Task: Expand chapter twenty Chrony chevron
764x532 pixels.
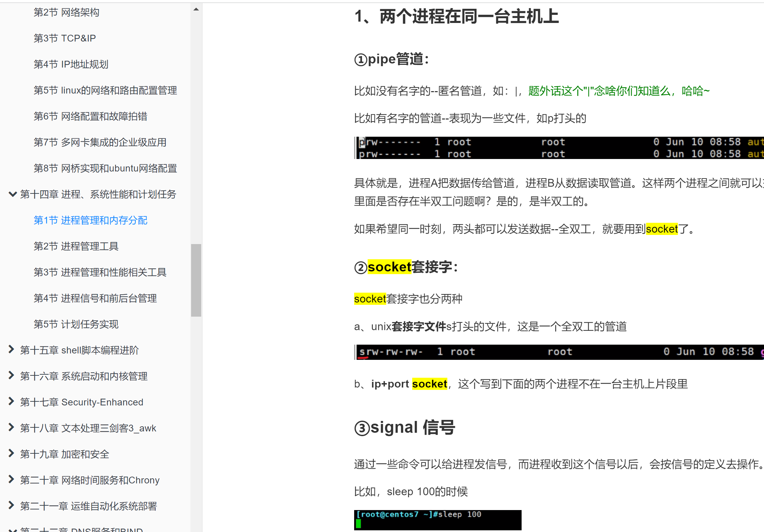Action: 11,479
